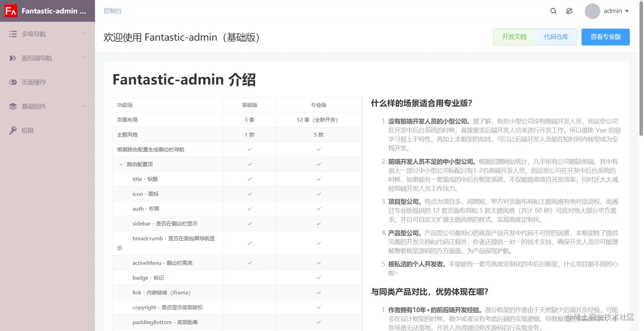Click 接私活的个人开发者 bold text
This screenshot has width=644, height=331.
pyautogui.click(x=417, y=264)
